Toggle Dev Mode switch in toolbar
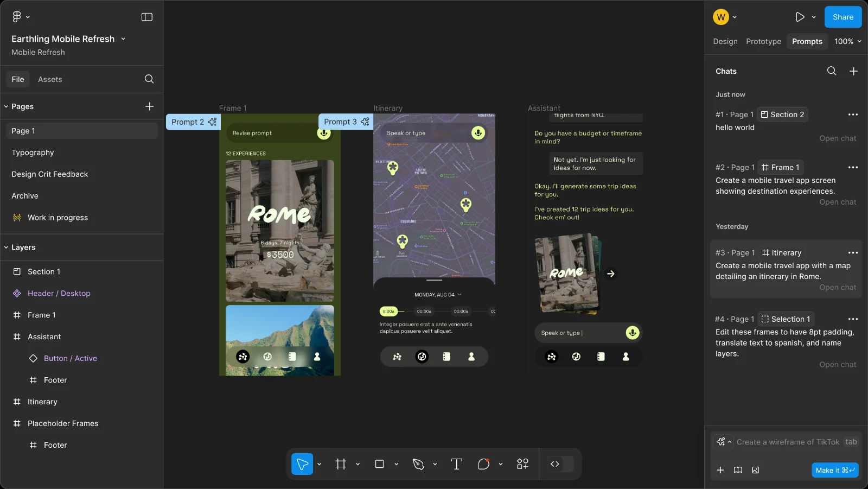868x489 pixels. click(x=561, y=464)
